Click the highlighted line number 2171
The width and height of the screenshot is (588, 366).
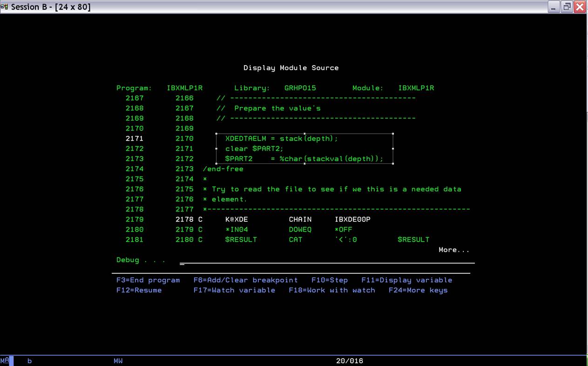coord(135,138)
